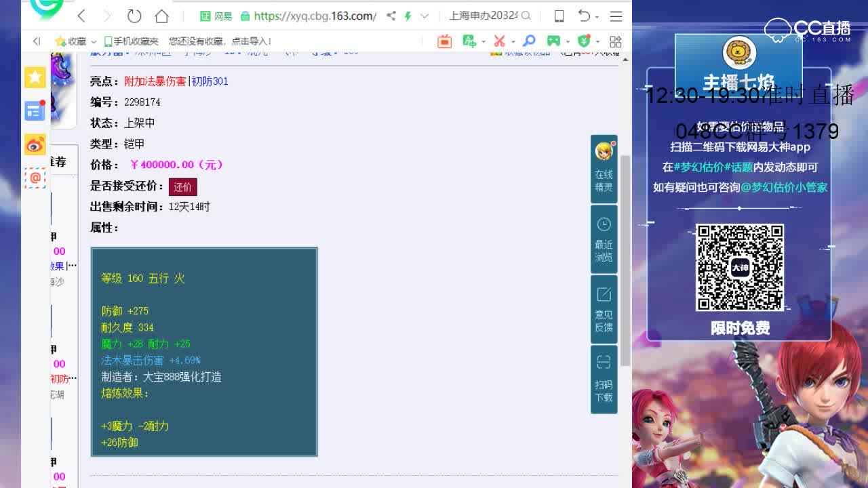
Task: Open the game controller dropdown arrow
Action: coord(568,42)
